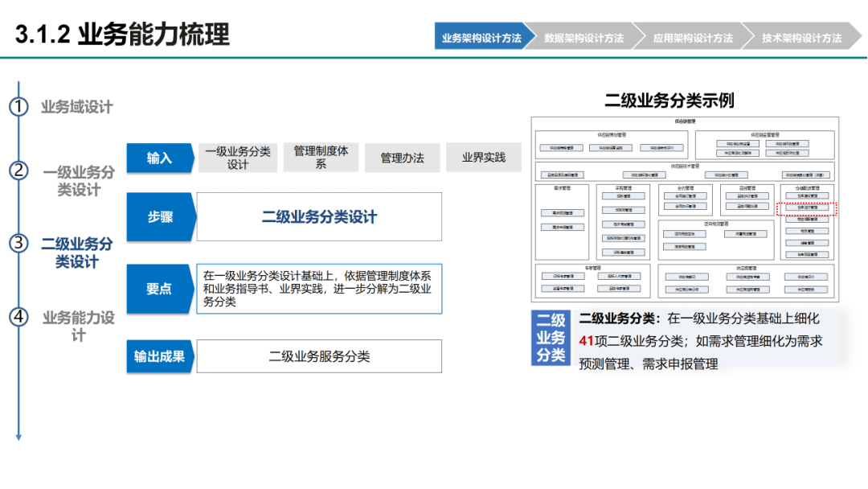The image size is (868, 489).
Task: Go to the 技术架构设计方法 chevron tab
Action: (x=801, y=38)
